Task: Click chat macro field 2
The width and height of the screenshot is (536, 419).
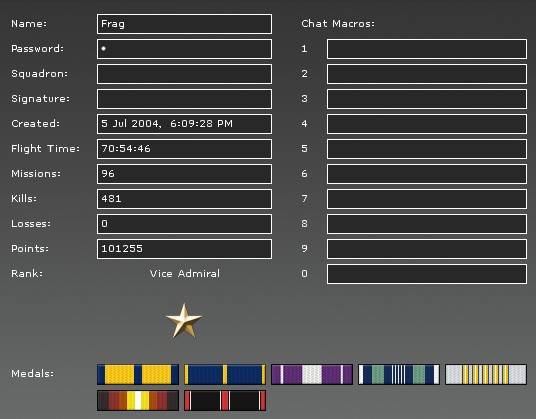Action: click(427, 74)
